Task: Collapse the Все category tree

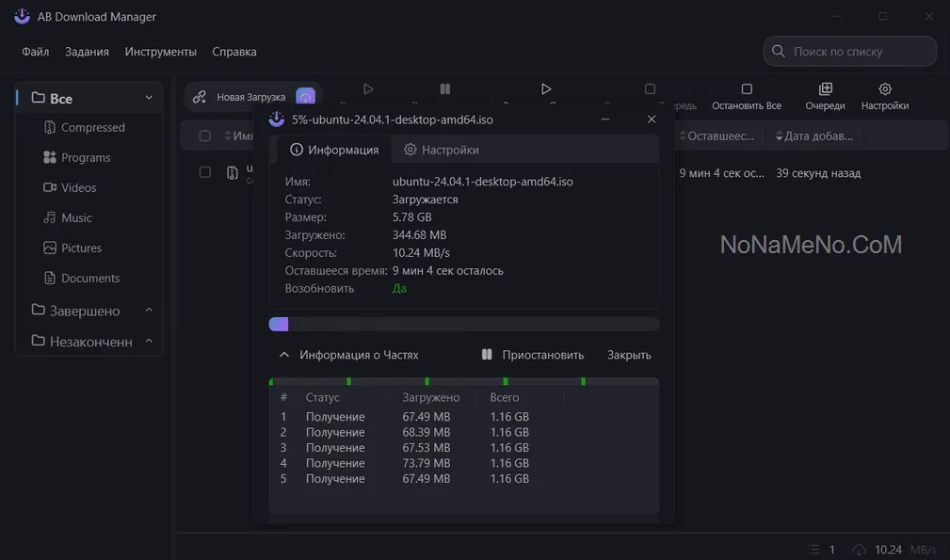Action: (x=149, y=98)
